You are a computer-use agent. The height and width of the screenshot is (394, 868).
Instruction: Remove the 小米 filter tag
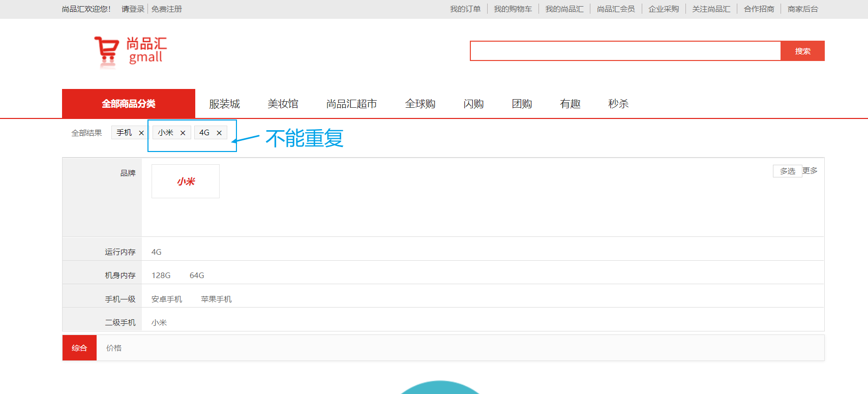point(183,133)
